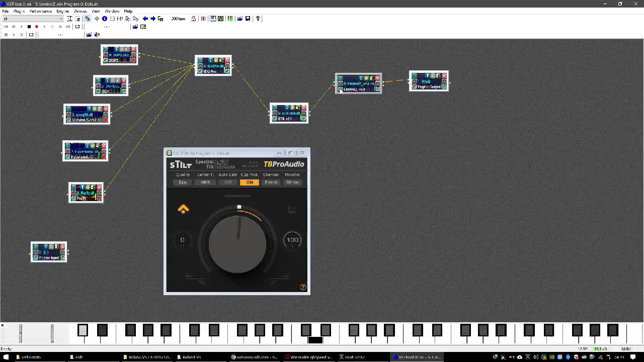Click the play button in the player toolbar
The image size is (644, 362).
(x=44, y=27)
